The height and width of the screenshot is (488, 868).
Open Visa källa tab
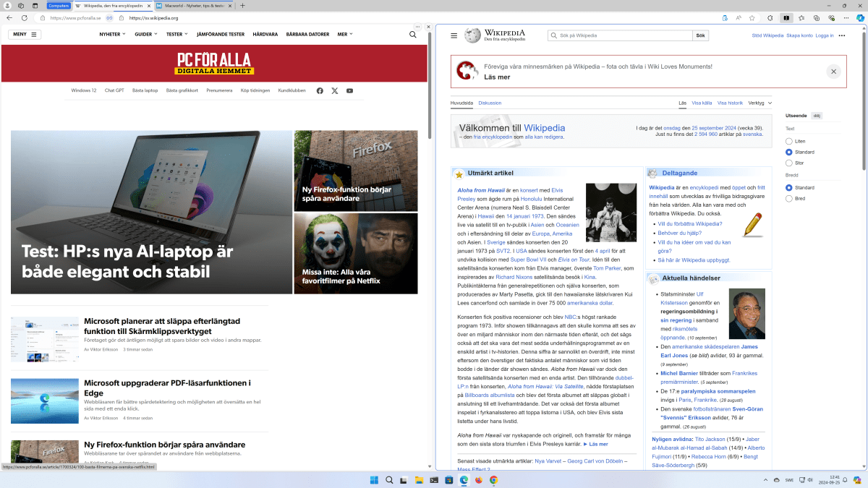[x=702, y=103]
